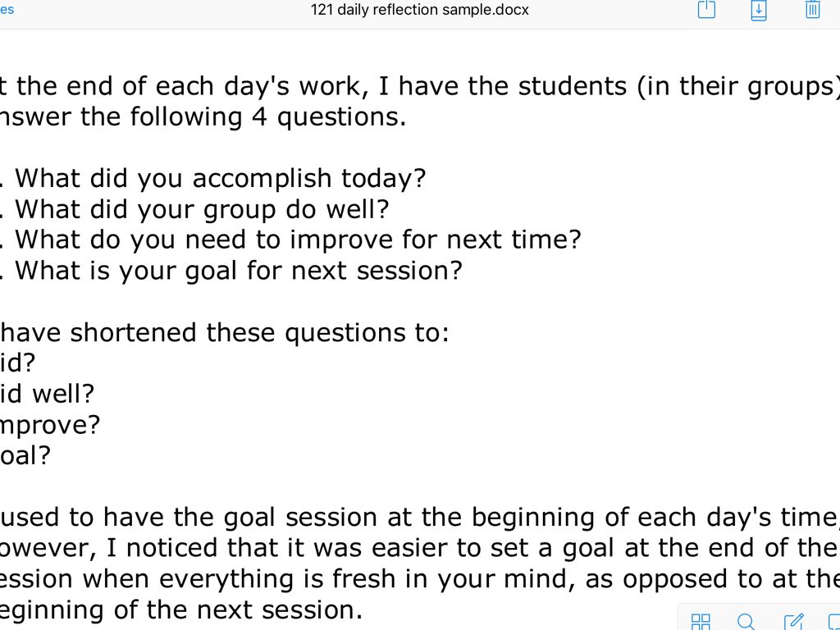This screenshot has width=840, height=630.
Task: Delete the document with the trash icon
Action: click(x=812, y=10)
